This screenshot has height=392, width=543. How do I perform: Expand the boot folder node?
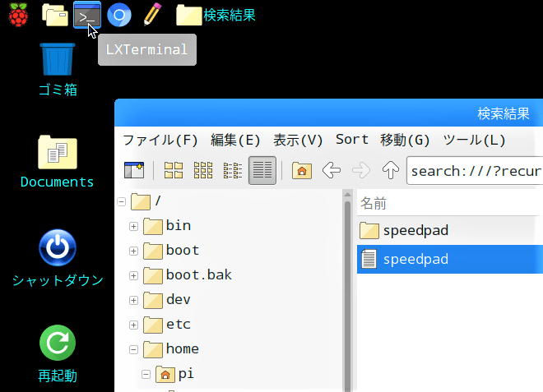tap(133, 251)
